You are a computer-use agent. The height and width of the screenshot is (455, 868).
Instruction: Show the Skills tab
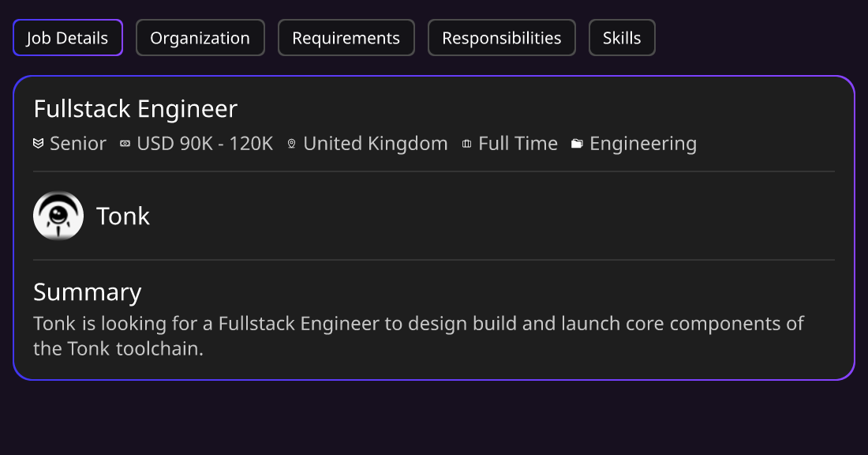[x=622, y=38]
